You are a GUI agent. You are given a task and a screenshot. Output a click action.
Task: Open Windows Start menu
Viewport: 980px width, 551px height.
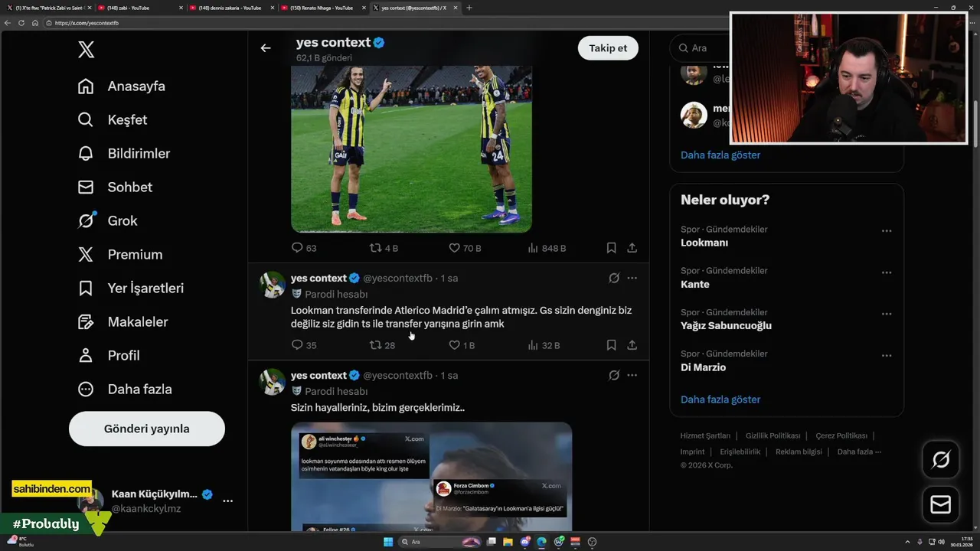(x=388, y=542)
